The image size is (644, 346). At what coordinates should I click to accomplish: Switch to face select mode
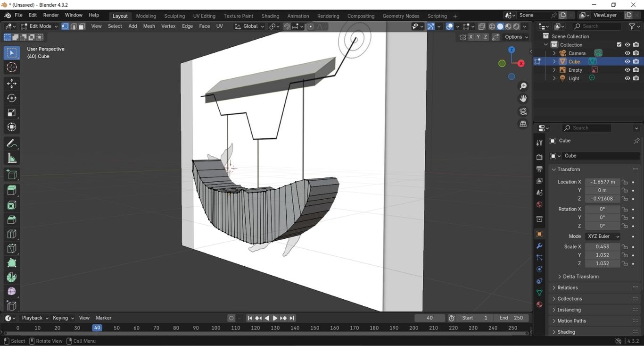click(x=82, y=26)
